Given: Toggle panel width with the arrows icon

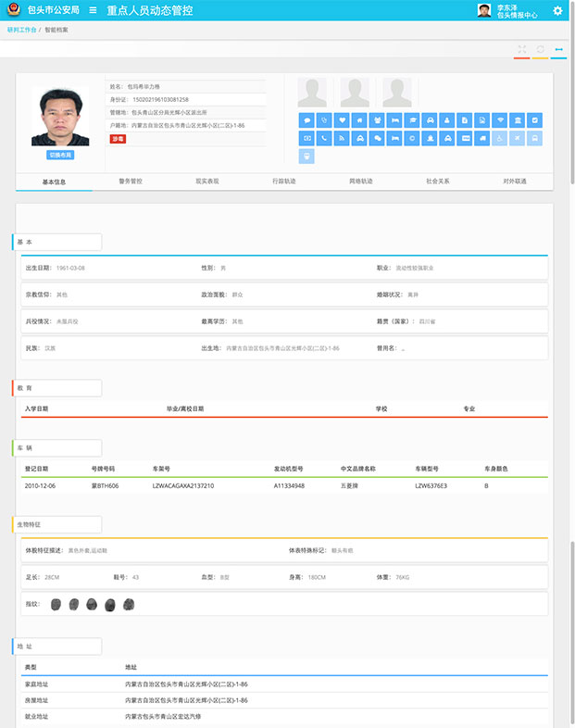Looking at the screenshot, I should [x=558, y=48].
